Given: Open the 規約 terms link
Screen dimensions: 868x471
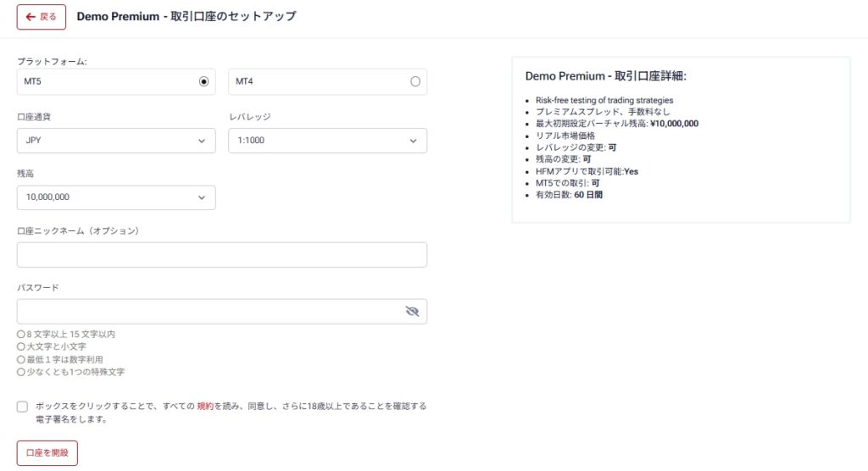Looking at the screenshot, I should pyautogui.click(x=205, y=407).
